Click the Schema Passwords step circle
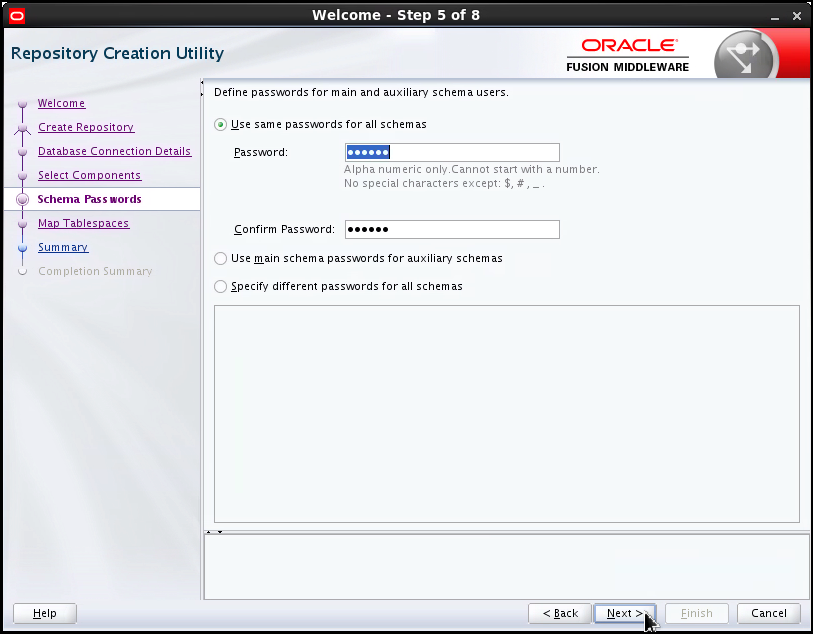The image size is (813, 634). tap(22, 199)
